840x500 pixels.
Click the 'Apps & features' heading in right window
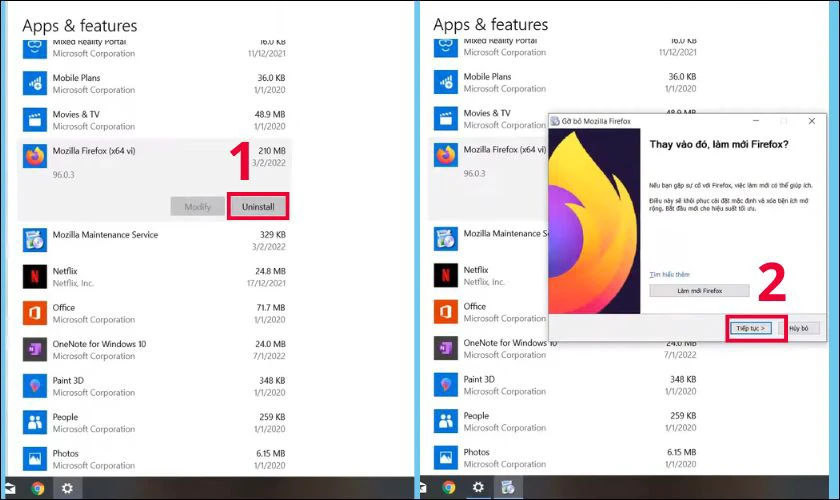pyautogui.click(x=490, y=25)
